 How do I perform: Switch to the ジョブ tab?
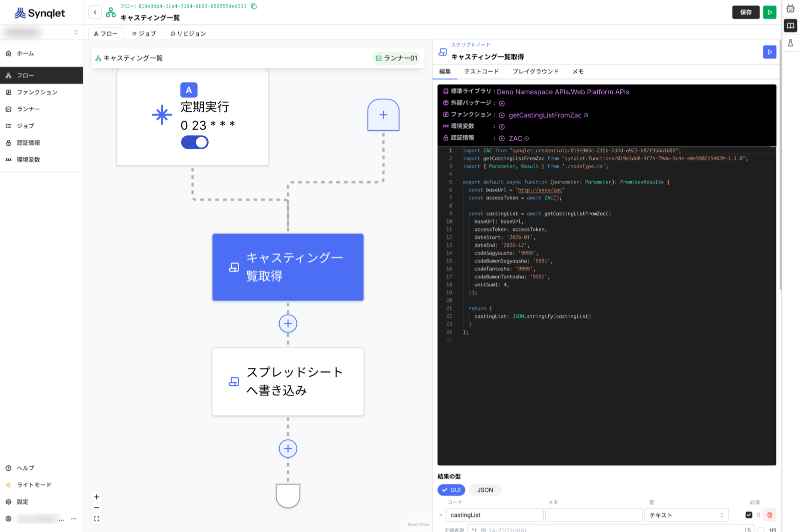point(144,33)
